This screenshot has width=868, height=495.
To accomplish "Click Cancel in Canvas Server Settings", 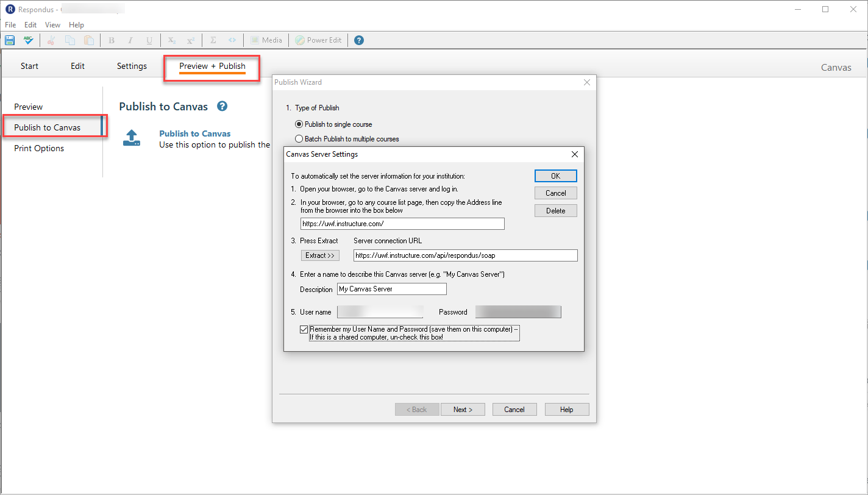I will tap(556, 193).
